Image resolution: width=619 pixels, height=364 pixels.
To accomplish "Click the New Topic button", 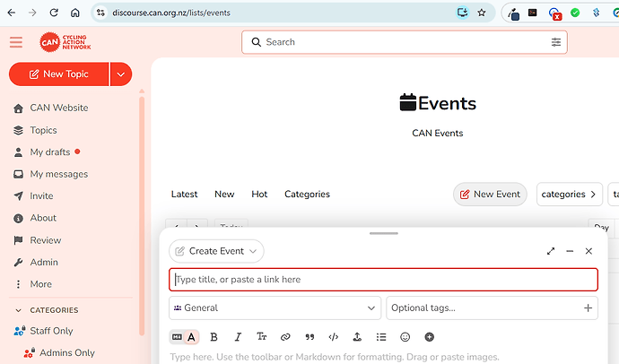I will [59, 74].
